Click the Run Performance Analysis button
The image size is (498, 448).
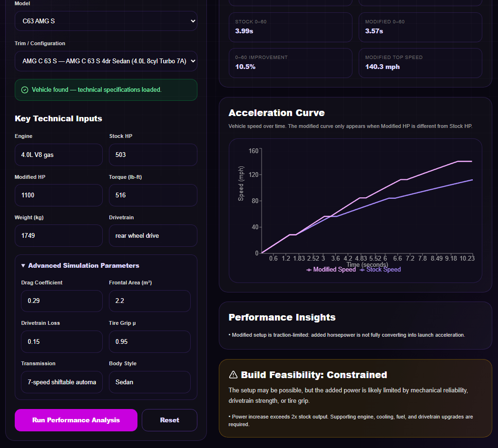click(76, 420)
